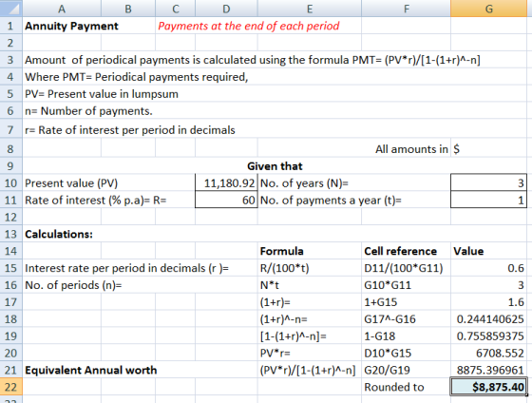Select the 0.244140625 value cell

click(488, 318)
